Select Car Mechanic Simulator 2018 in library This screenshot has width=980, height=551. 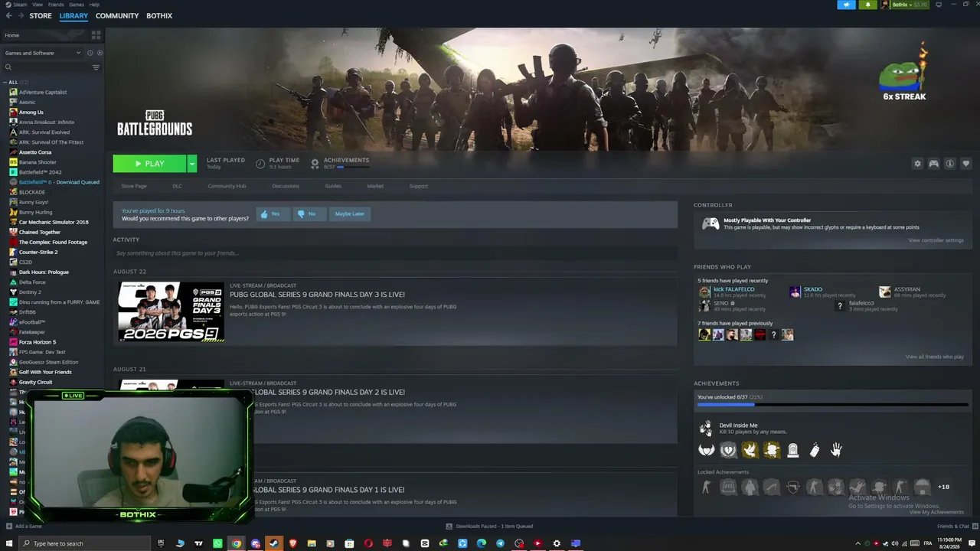[x=54, y=222]
